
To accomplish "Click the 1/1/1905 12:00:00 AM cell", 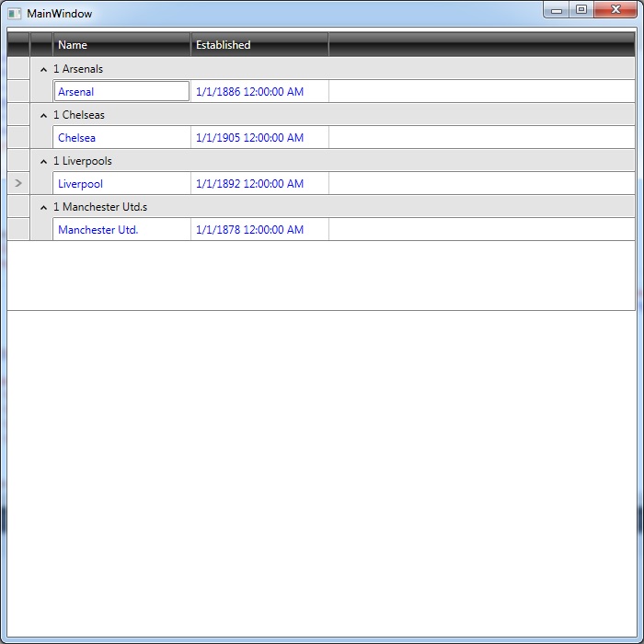I will [x=259, y=137].
